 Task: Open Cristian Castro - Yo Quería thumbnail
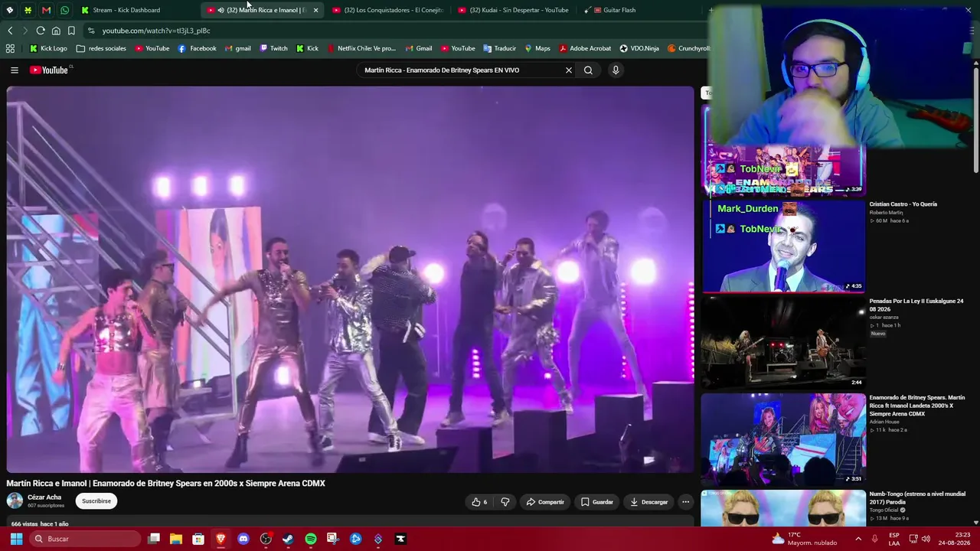(784, 246)
